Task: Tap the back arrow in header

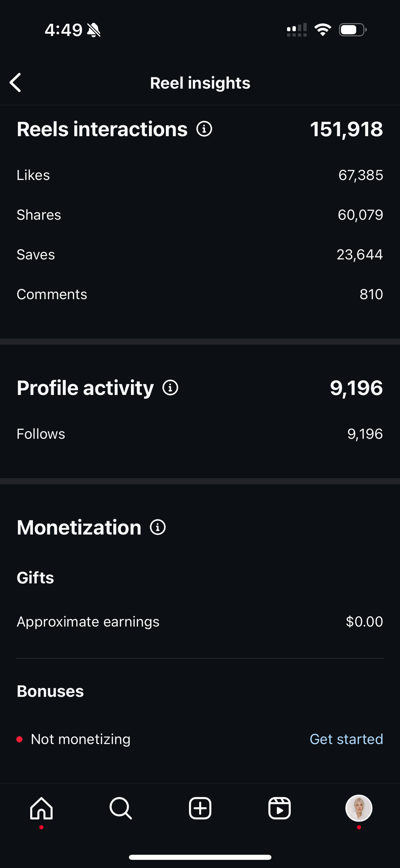Action: [x=16, y=83]
